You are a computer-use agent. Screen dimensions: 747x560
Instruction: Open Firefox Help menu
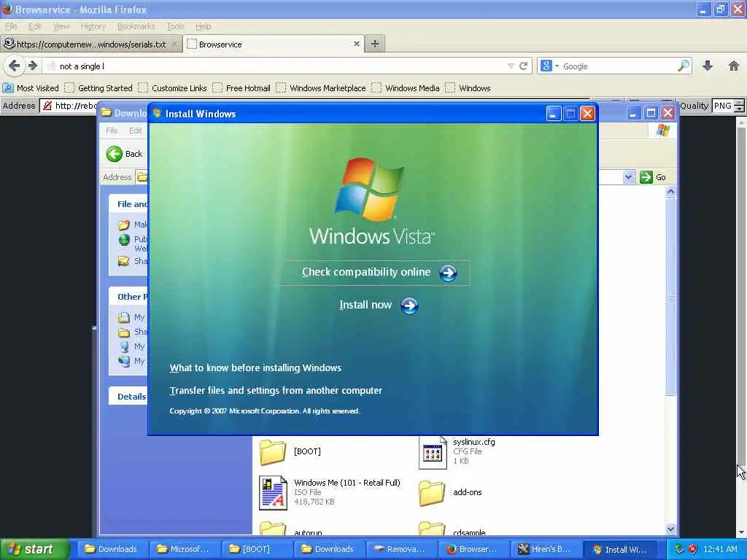204,26
